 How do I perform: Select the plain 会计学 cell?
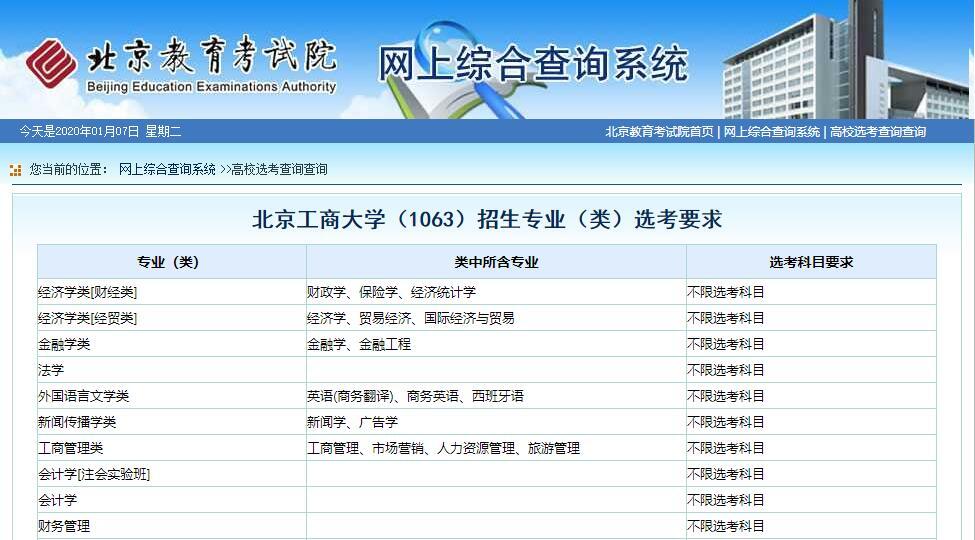tap(172, 500)
